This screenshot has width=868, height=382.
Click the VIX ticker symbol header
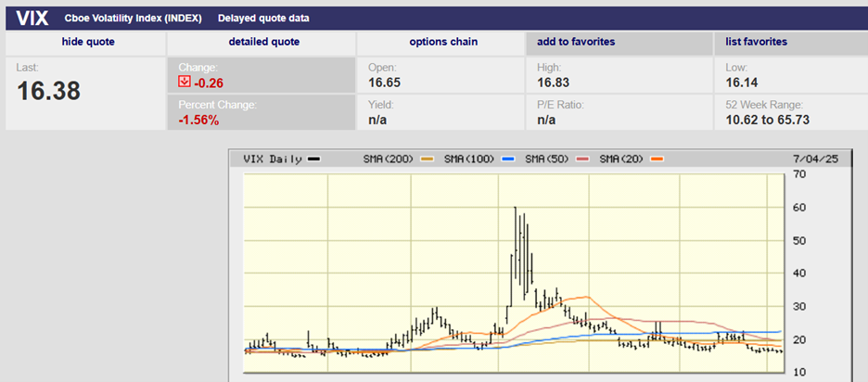32,19
